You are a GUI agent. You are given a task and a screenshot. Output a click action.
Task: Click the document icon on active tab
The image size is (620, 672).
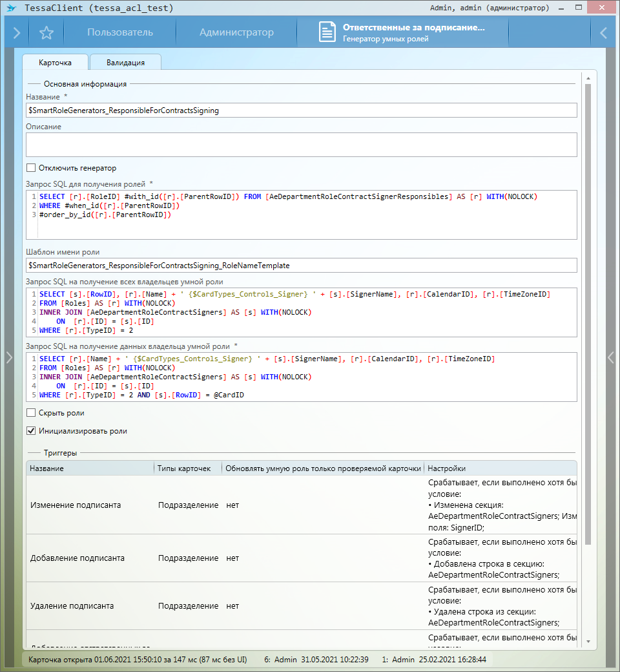(327, 33)
